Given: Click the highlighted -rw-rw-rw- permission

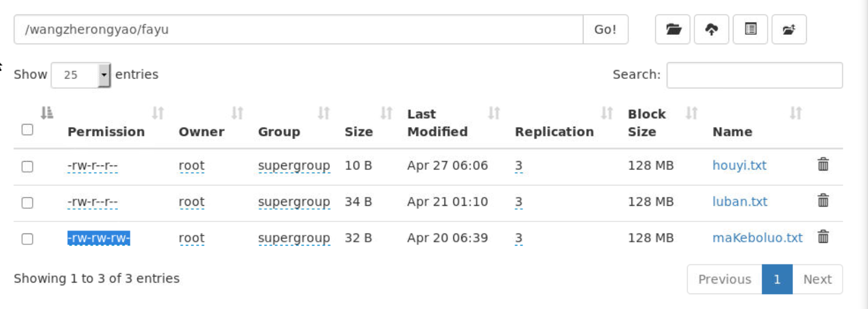Looking at the screenshot, I should 99,238.
